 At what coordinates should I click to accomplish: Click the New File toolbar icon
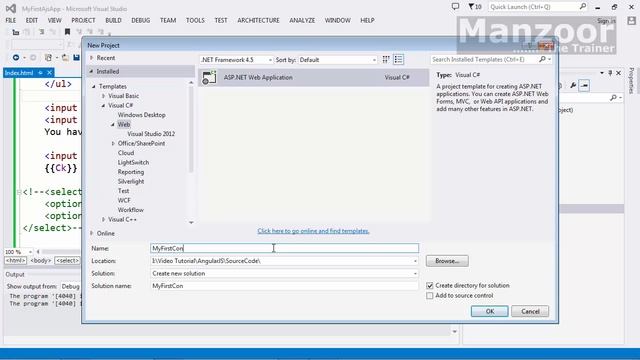48,58
